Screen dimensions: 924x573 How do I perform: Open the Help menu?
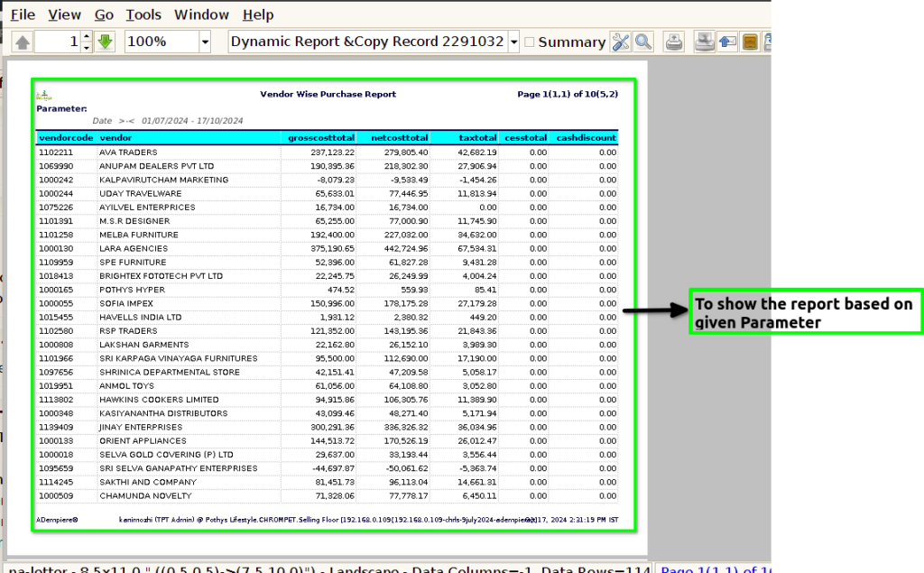point(258,14)
